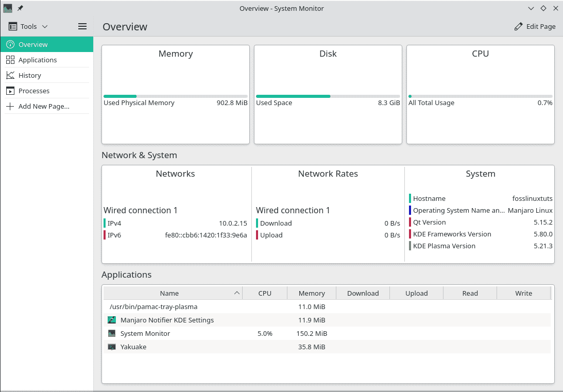Image resolution: width=563 pixels, height=392 pixels.
Task: Click the pin icon in the title bar
Action: (20, 8)
